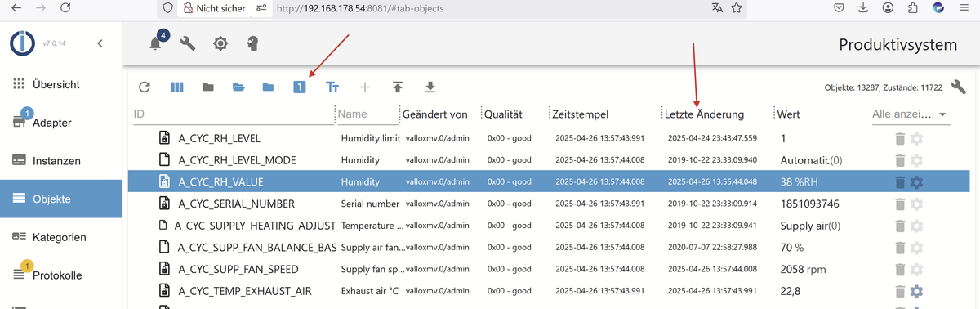Image resolution: width=980 pixels, height=309 pixels.
Task: Open custom settings for A_CYC_RH_VALUE
Action: (x=916, y=181)
